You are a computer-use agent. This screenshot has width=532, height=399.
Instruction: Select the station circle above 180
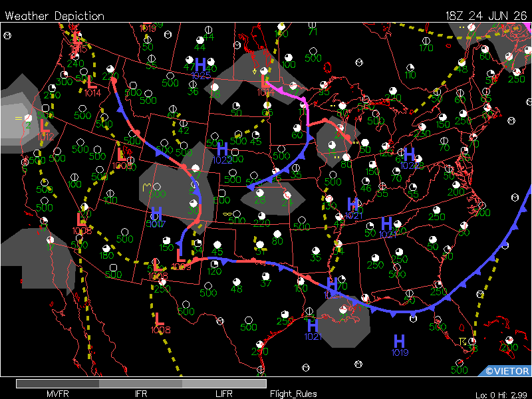coord(106,248)
